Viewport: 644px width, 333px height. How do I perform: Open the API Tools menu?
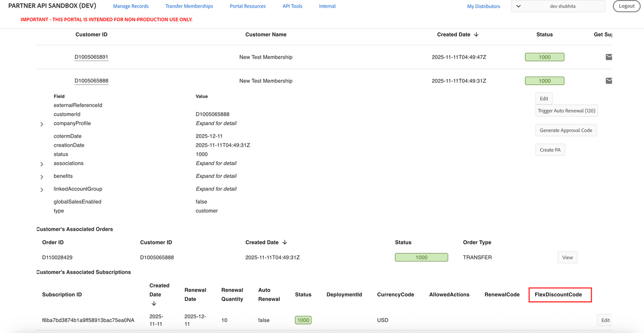(x=292, y=6)
